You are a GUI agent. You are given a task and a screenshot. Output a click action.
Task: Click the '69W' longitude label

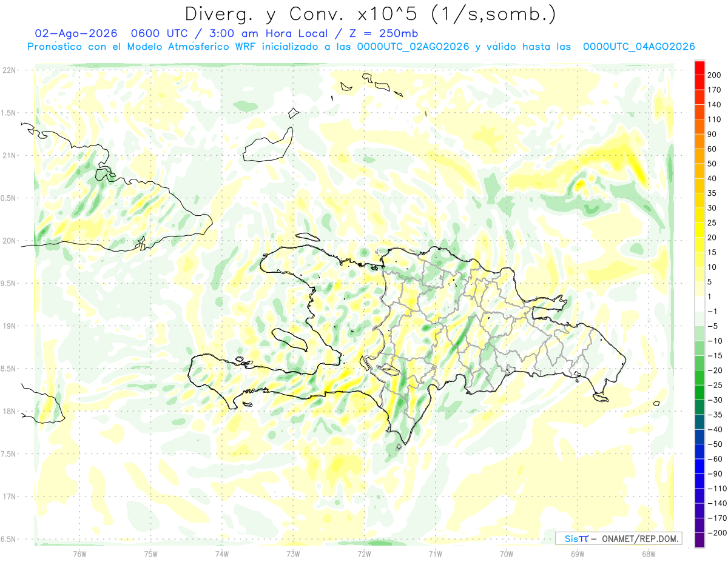pyautogui.click(x=578, y=554)
